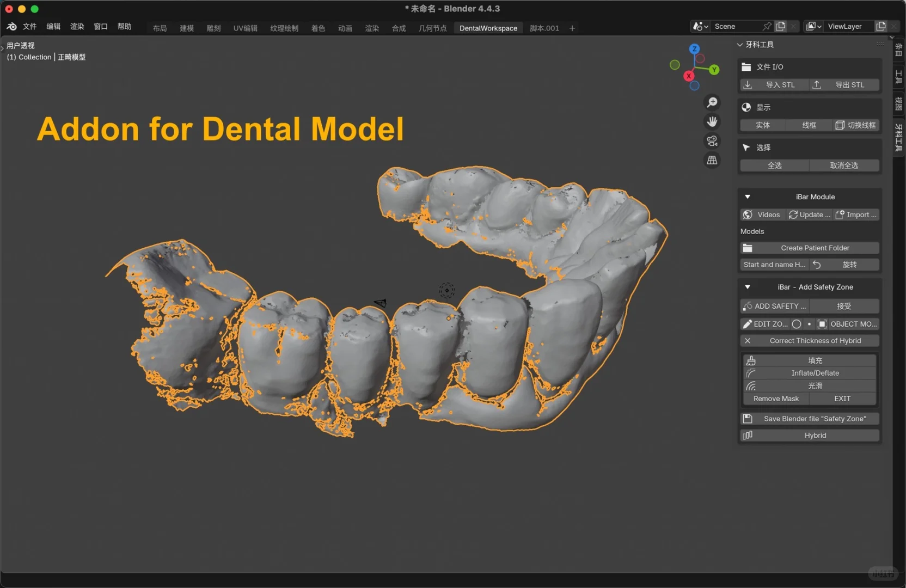The width and height of the screenshot is (906, 588).
Task: Click the 旋转 rotate button
Action: click(x=844, y=265)
